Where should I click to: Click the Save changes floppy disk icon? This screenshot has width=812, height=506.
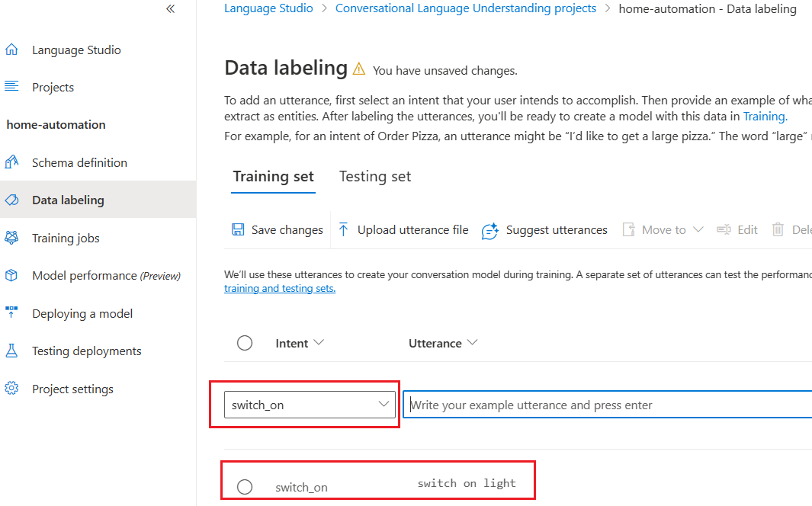238,229
